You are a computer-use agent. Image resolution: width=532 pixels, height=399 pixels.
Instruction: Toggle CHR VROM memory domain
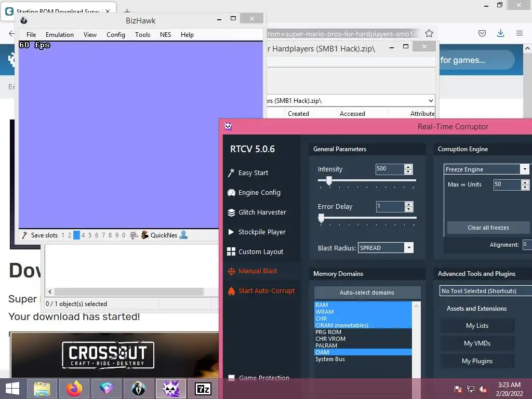[x=363, y=339]
